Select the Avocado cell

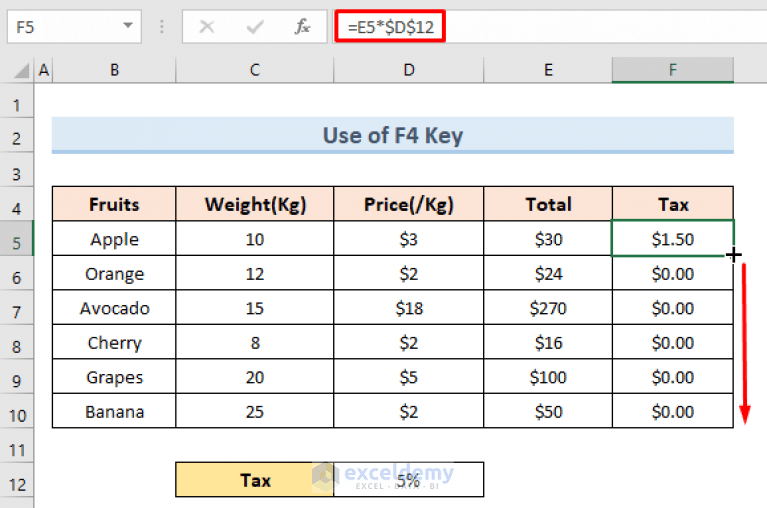(x=114, y=308)
